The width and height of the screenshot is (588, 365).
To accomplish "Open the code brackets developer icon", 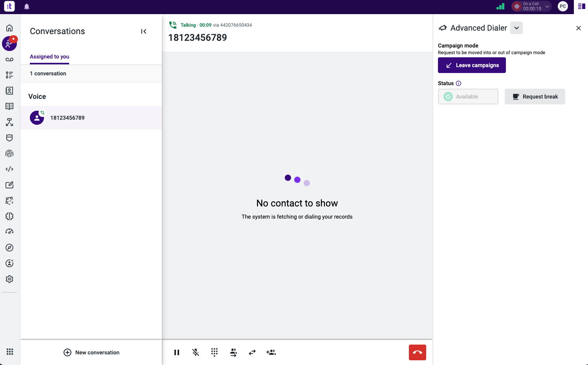I will pos(9,169).
